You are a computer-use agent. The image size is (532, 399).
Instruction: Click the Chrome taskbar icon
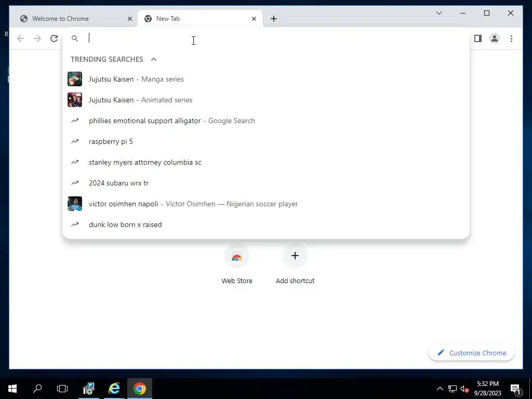(140, 389)
